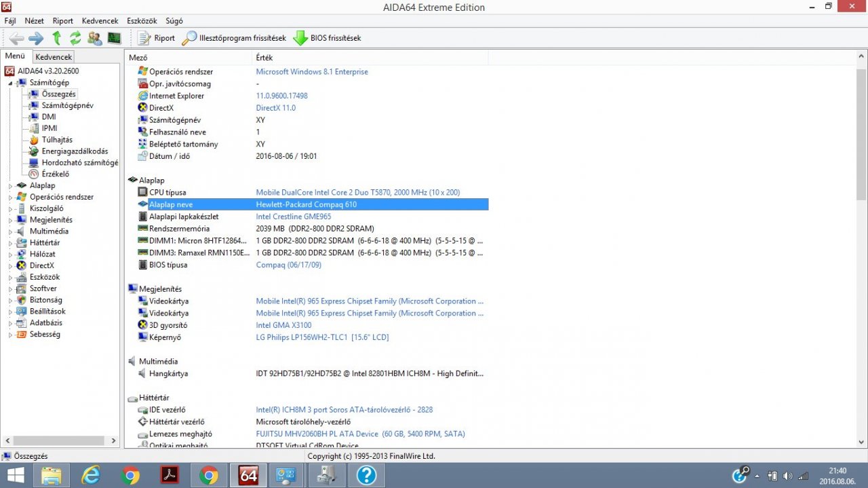Click the Sebesség tree icon
This screenshot has height=488, width=868.
[x=22, y=335]
